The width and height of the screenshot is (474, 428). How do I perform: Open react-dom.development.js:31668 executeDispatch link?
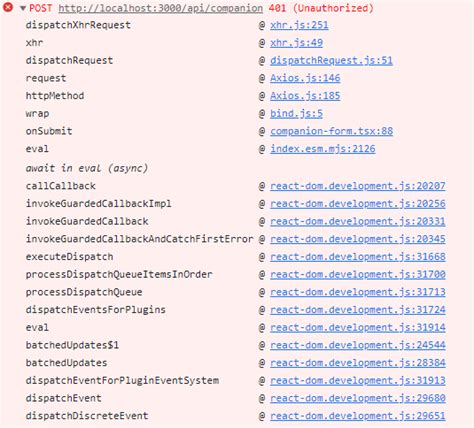(358, 257)
